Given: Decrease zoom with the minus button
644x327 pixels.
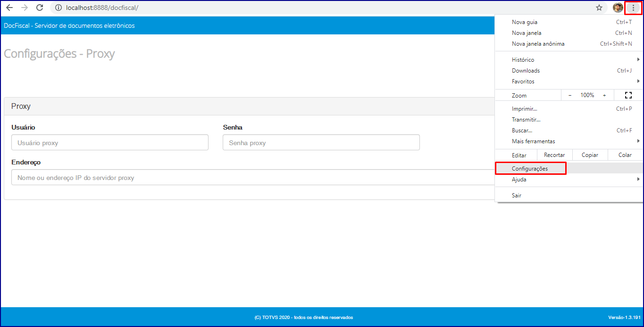Looking at the screenshot, I should (570, 95).
